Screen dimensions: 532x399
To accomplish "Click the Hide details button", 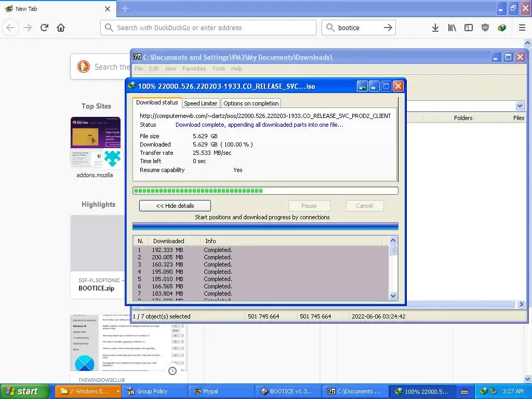I will (x=175, y=206).
